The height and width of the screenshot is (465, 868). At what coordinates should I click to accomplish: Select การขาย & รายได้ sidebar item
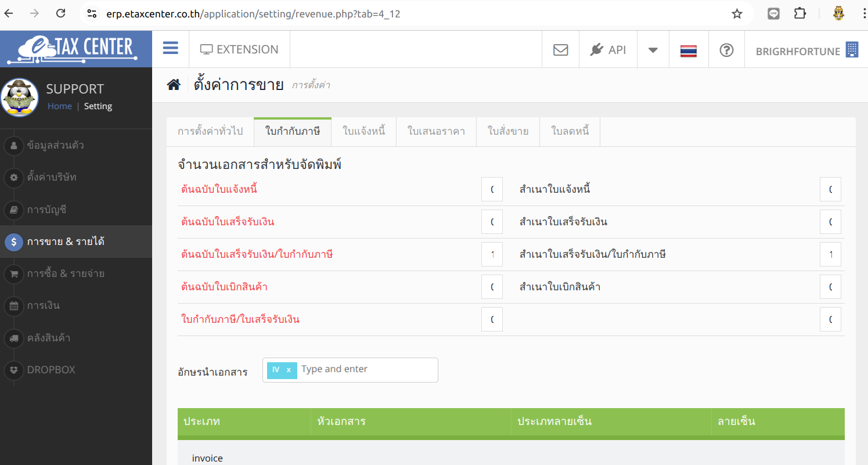tap(76, 241)
